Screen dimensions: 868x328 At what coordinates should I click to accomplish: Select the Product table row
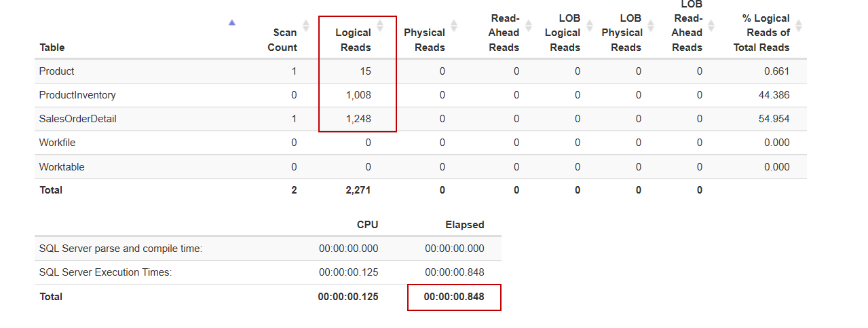57,71
